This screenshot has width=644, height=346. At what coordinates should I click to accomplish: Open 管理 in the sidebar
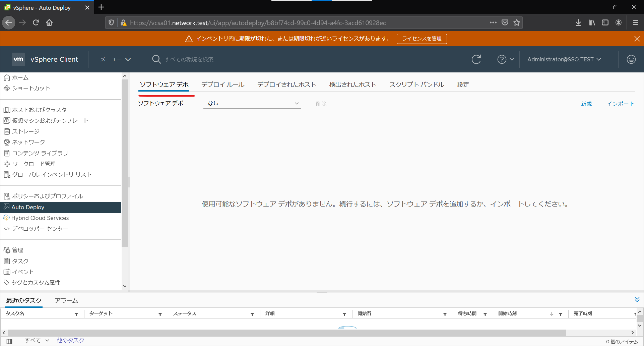coord(13,250)
